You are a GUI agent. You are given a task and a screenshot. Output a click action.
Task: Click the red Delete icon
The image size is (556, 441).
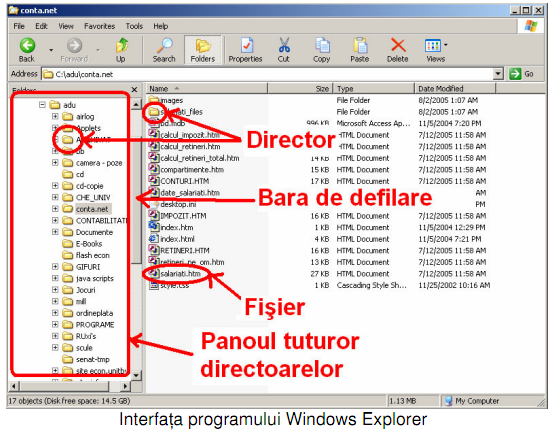tap(398, 45)
